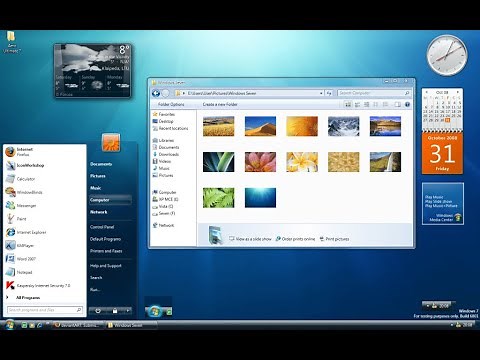The width and height of the screenshot is (480, 360).
Task: Click the analog clock gadget
Action: (x=447, y=55)
